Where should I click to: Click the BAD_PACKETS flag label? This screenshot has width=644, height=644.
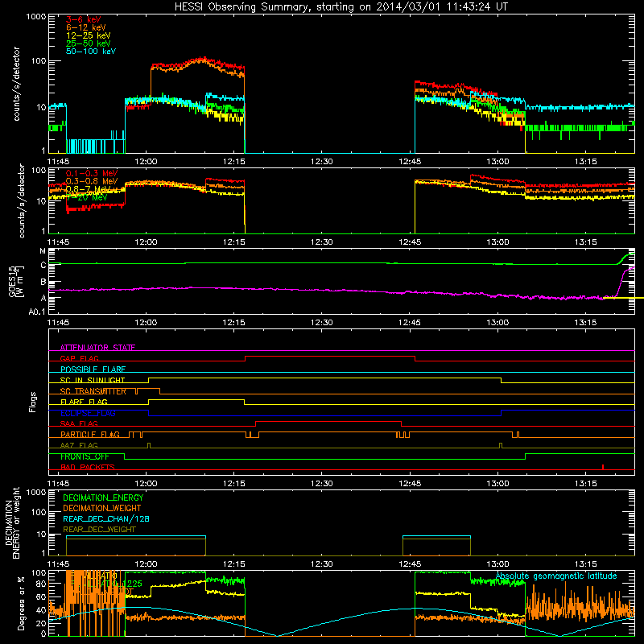pos(88,467)
